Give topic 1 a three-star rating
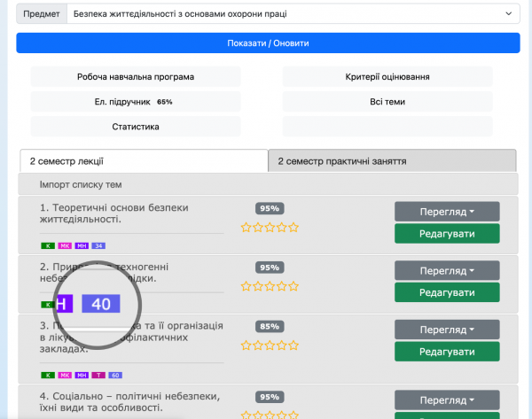Screen dimensions: 532x419 coord(270,227)
